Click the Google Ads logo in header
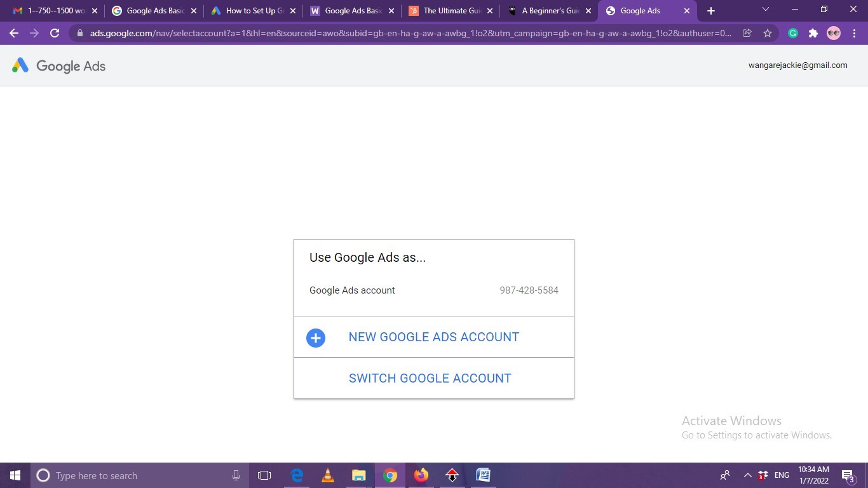The width and height of the screenshot is (868, 488). click(x=58, y=66)
